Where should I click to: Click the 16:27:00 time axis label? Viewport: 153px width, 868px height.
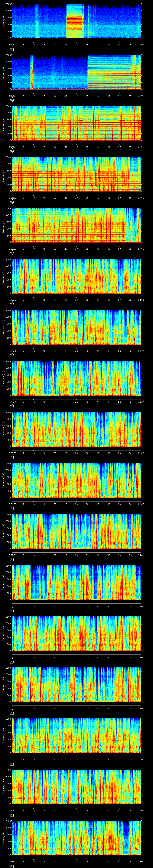12,300
